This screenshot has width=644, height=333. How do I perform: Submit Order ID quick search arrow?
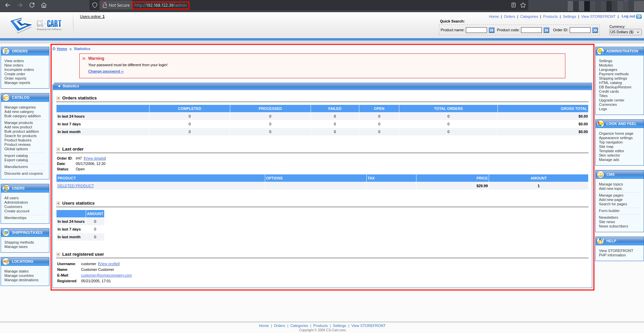(595, 30)
